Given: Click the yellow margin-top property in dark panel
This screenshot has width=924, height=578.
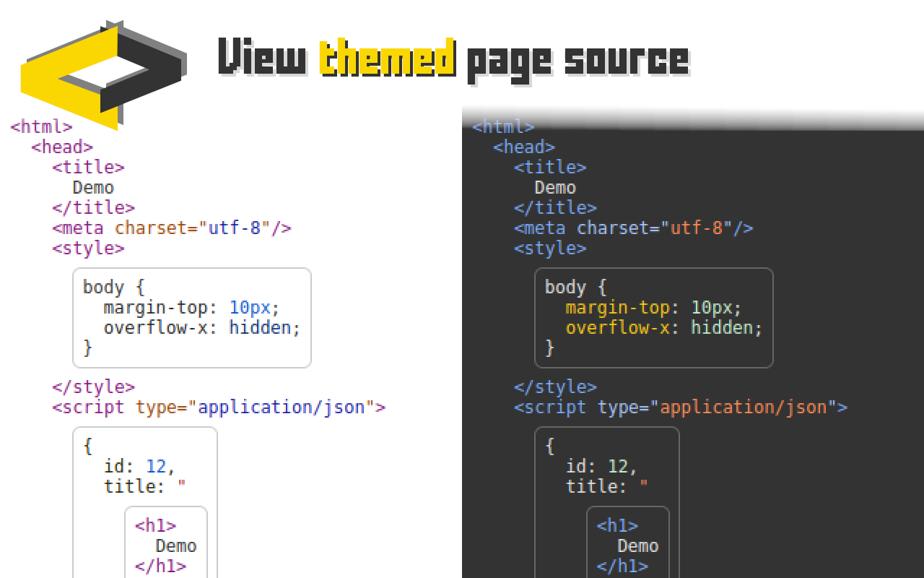Looking at the screenshot, I should (617, 308).
